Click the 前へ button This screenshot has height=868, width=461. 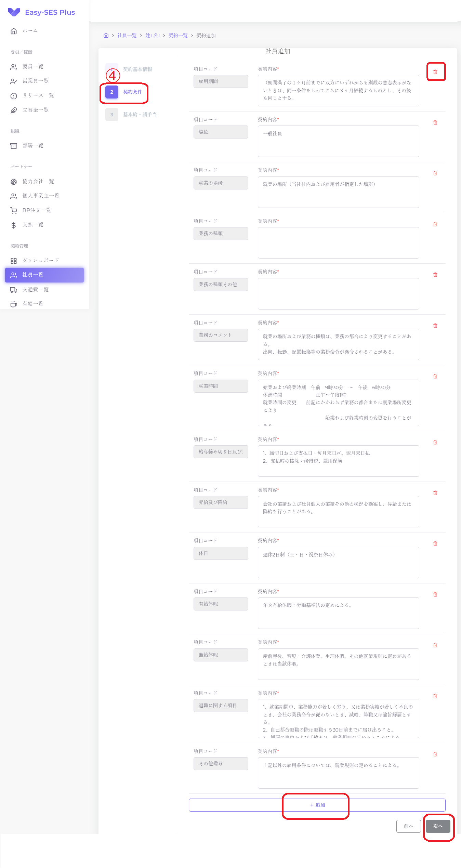point(408,826)
